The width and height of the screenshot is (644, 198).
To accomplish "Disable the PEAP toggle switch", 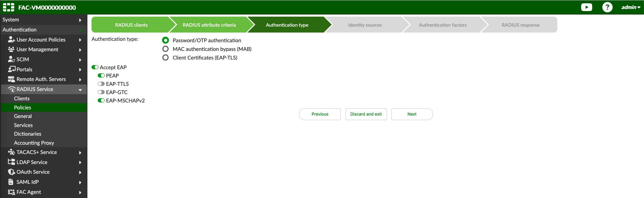I will [101, 75].
